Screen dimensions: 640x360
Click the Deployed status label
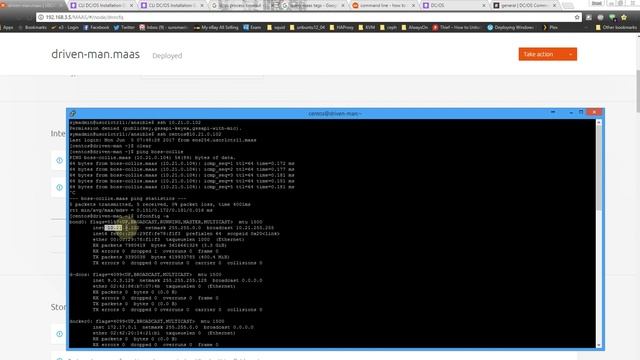pyautogui.click(x=167, y=56)
